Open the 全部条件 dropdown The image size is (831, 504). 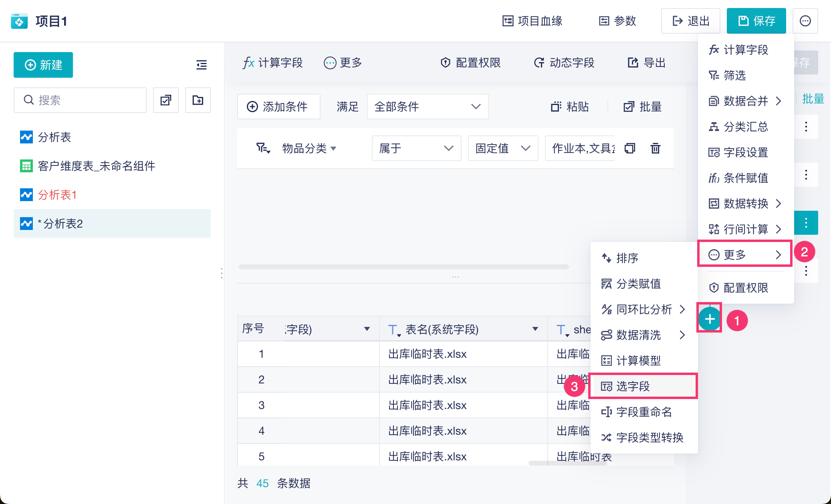[428, 107]
